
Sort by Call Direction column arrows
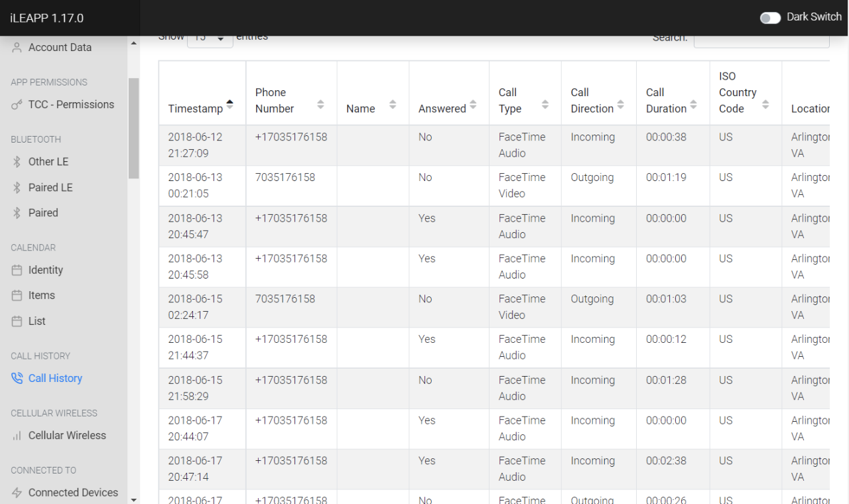(x=620, y=104)
